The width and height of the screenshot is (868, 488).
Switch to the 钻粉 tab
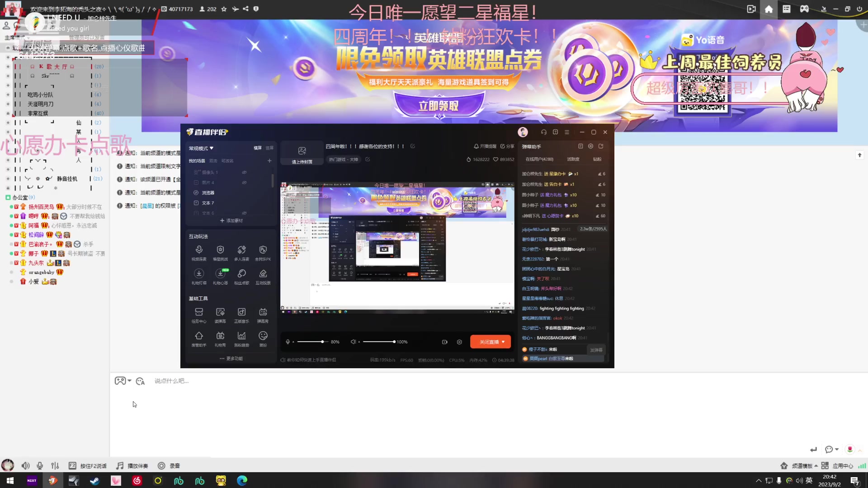tap(597, 159)
